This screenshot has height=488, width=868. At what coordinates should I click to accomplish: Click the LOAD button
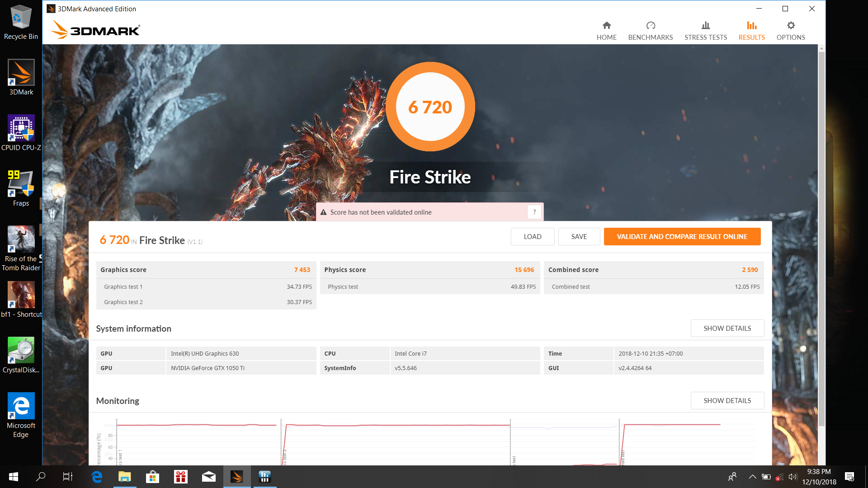(x=533, y=236)
